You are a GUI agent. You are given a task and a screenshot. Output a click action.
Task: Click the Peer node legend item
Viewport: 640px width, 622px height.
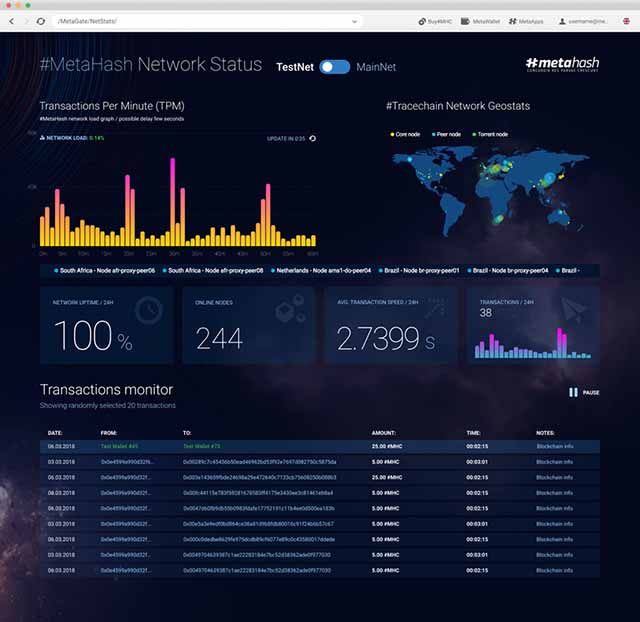[x=446, y=134]
